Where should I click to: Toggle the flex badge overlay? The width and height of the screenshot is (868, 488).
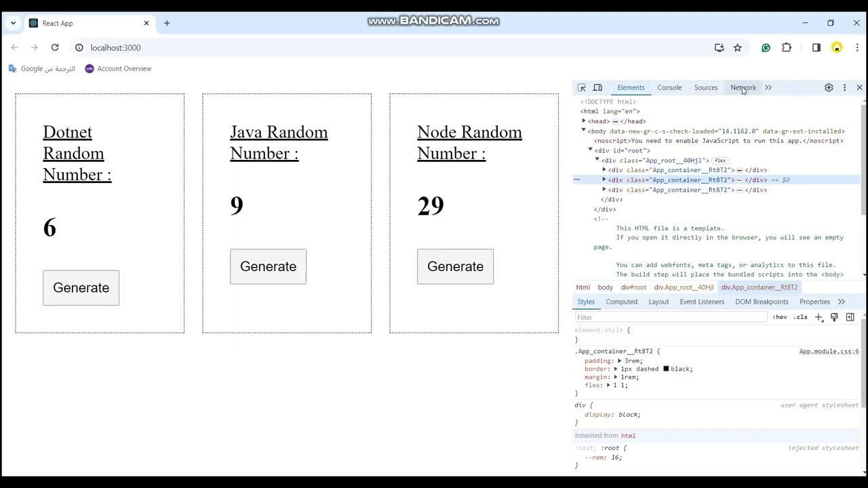coord(720,161)
